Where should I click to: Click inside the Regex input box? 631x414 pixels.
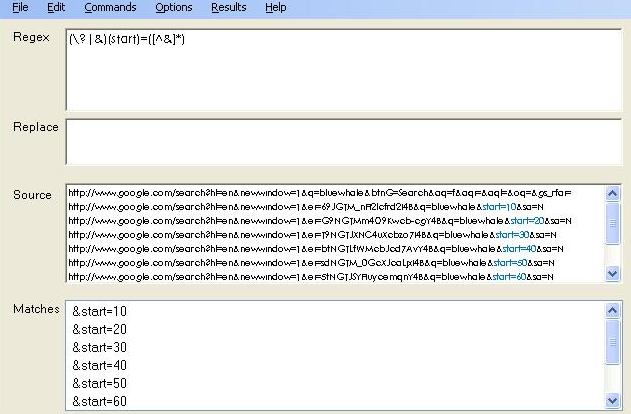(x=344, y=70)
